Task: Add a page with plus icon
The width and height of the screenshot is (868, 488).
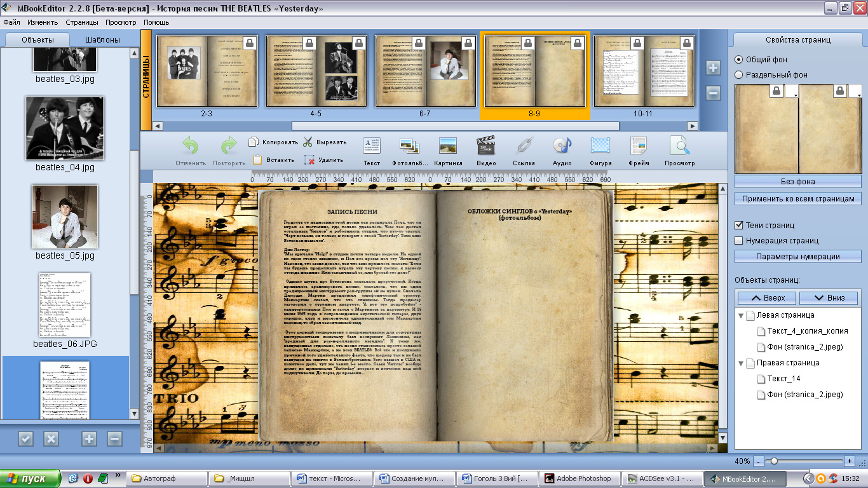Action: pos(713,68)
